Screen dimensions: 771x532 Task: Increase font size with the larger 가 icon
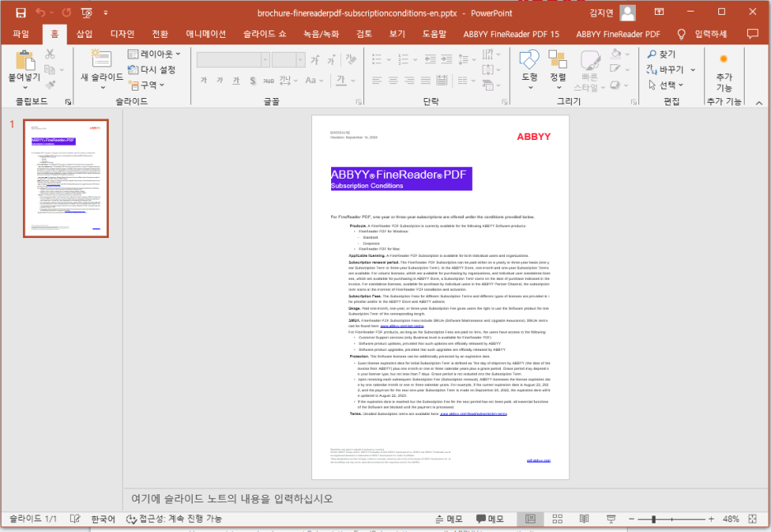click(x=315, y=60)
